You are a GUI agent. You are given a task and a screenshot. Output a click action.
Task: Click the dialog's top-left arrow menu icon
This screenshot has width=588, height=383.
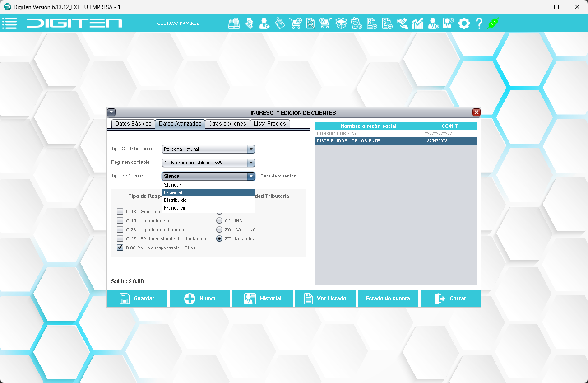click(x=111, y=112)
